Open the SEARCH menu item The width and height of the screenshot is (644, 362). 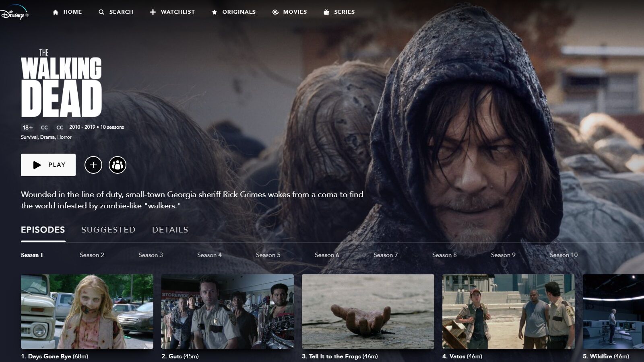(x=121, y=12)
